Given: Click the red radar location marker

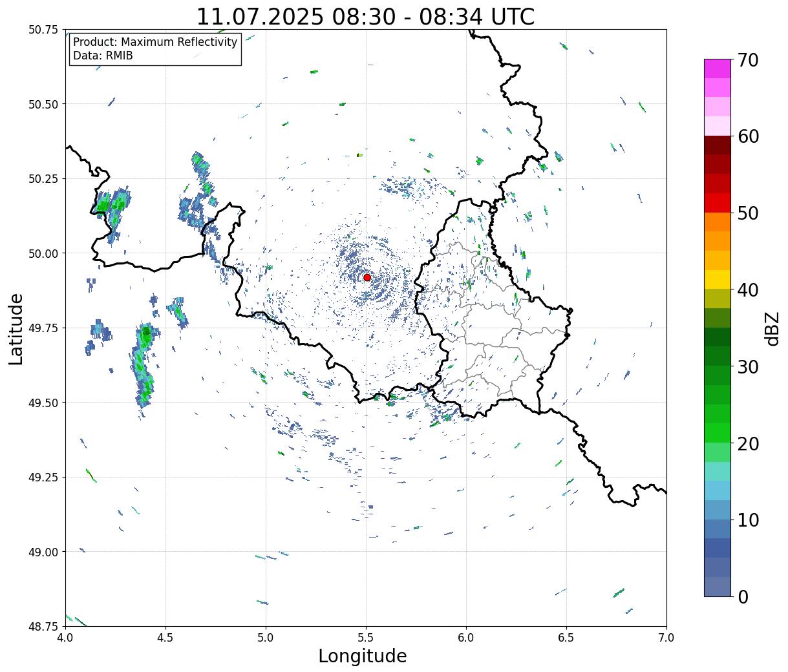Looking at the screenshot, I should [x=367, y=277].
